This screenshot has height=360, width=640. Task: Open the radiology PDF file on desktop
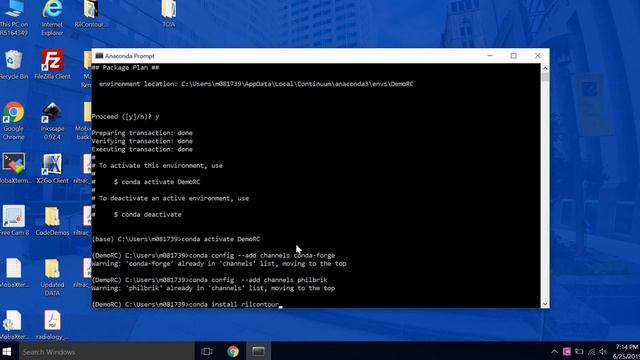[52, 325]
